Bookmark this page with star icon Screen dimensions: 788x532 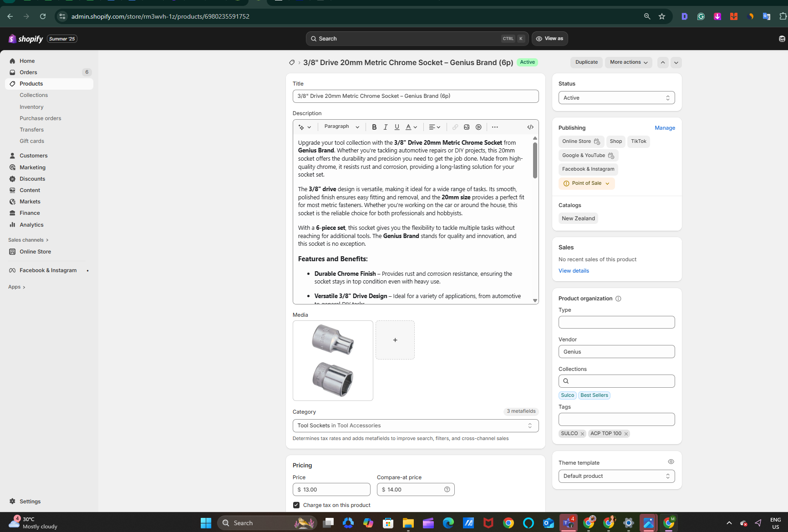coord(662,16)
